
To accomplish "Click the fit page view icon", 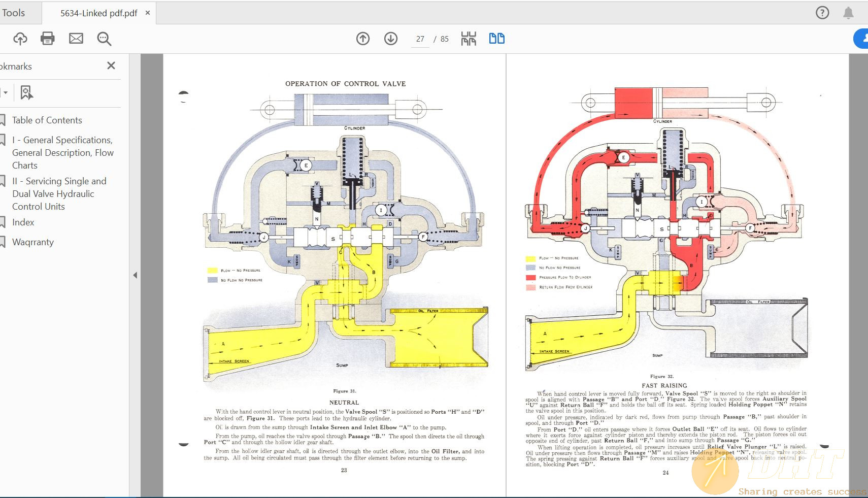I will pos(469,39).
